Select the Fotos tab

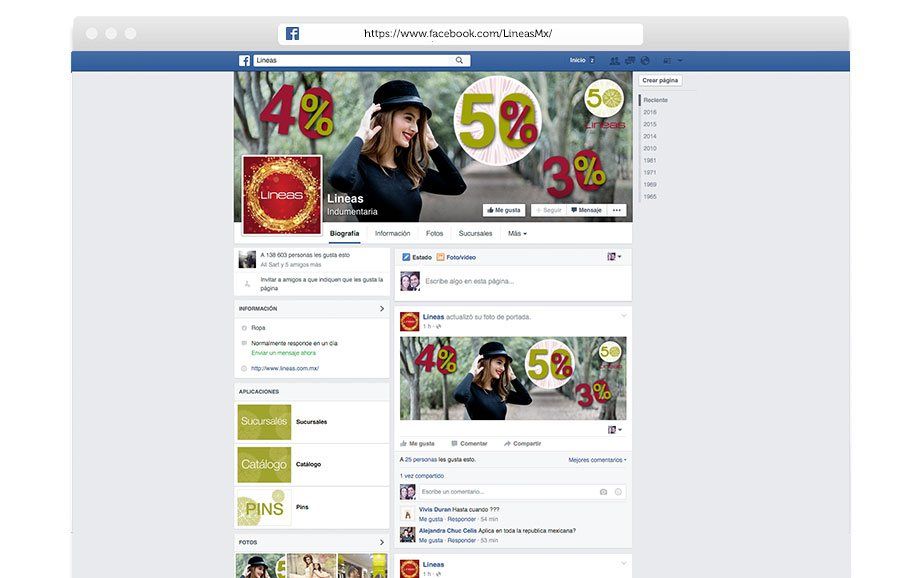click(434, 233)
